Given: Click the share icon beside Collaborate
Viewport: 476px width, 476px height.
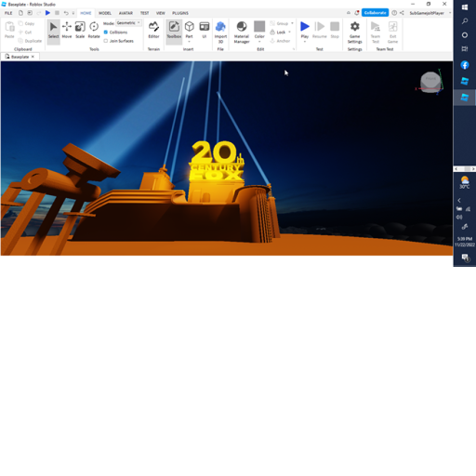Looking at the screenshot, I should pyautogui.click(x=402, y=13).
